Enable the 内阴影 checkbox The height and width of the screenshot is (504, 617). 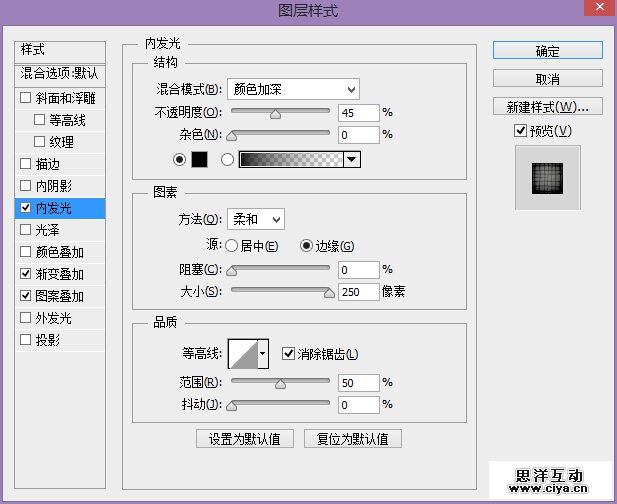tap(25, 185)
